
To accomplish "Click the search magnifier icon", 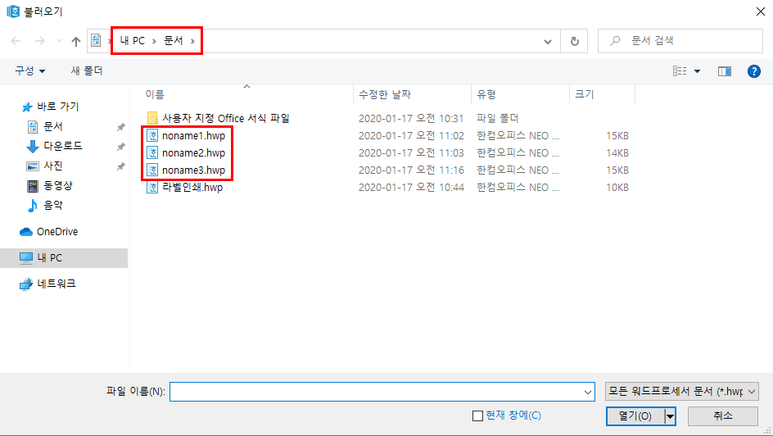I will (615, 41).
